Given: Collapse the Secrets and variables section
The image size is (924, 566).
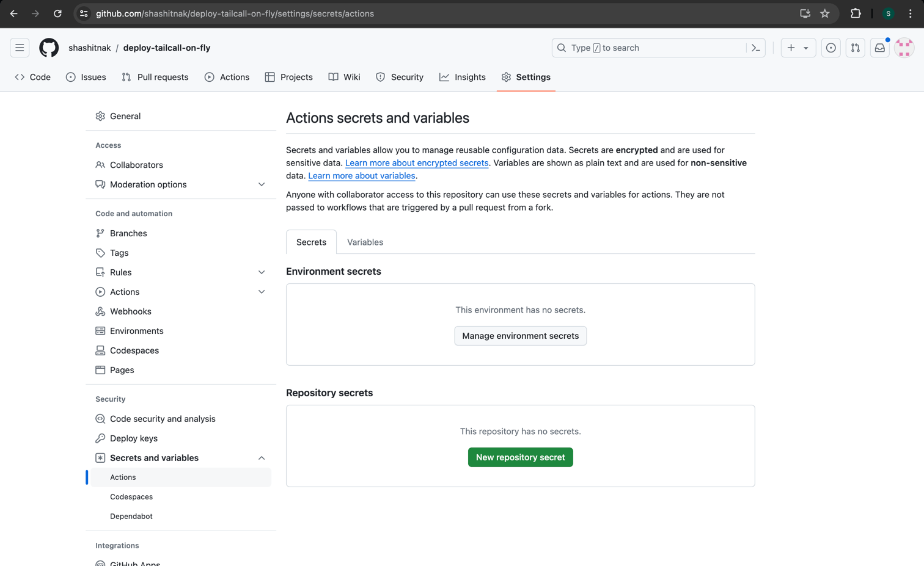Looking at the screenshot, I should coord(262,458).
